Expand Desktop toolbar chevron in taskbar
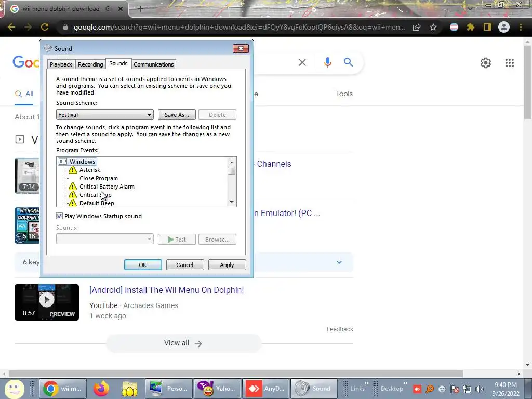 (x=404, y=383)
